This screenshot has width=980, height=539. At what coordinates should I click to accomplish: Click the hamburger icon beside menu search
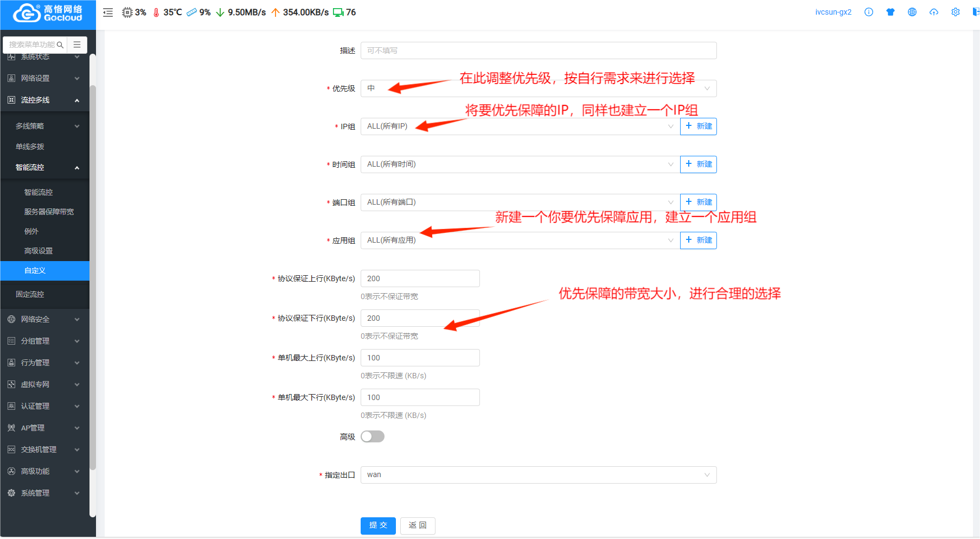[x=77, y=45]
